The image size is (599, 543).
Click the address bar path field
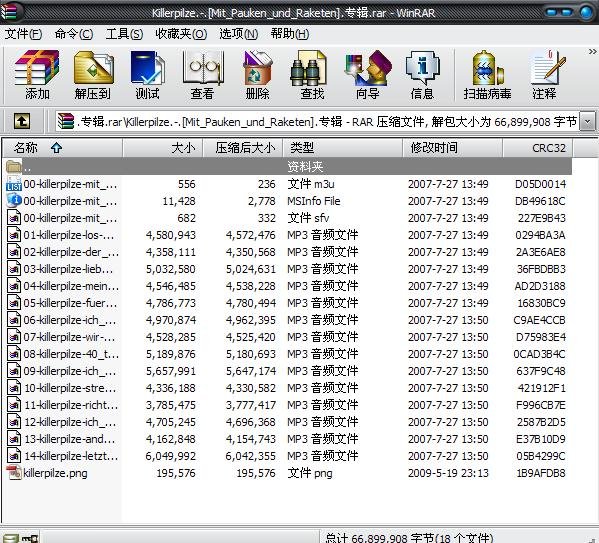pos(317,122)
